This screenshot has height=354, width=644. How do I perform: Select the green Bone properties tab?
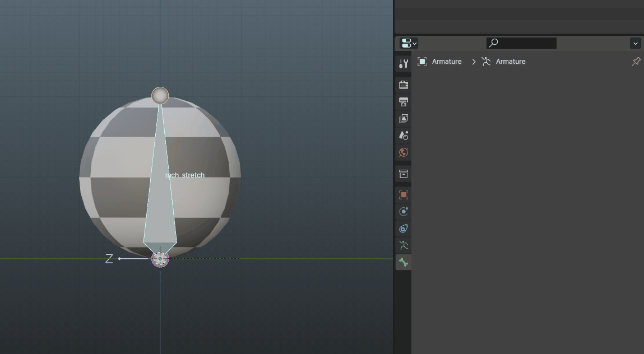(404, 262)
